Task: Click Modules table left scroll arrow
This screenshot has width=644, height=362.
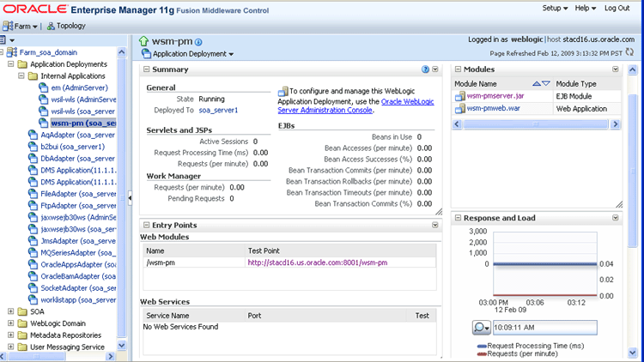Action: click(457, 124)
